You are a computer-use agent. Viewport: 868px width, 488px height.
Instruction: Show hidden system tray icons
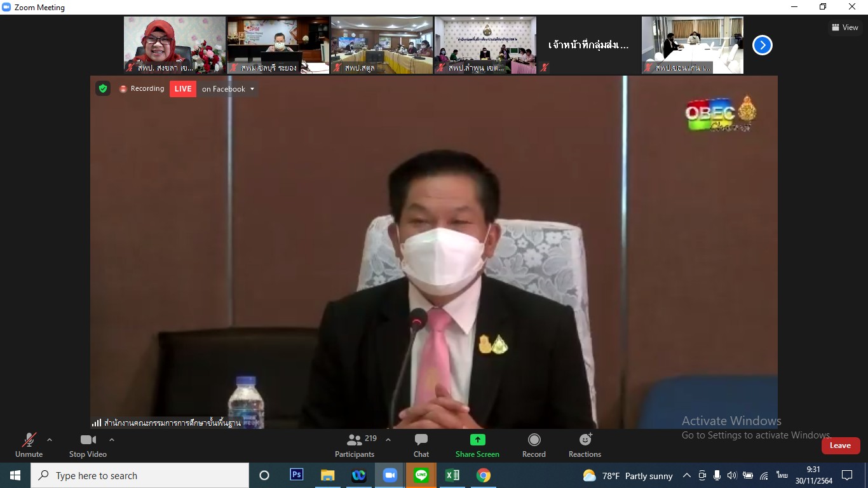coord(687,475)
